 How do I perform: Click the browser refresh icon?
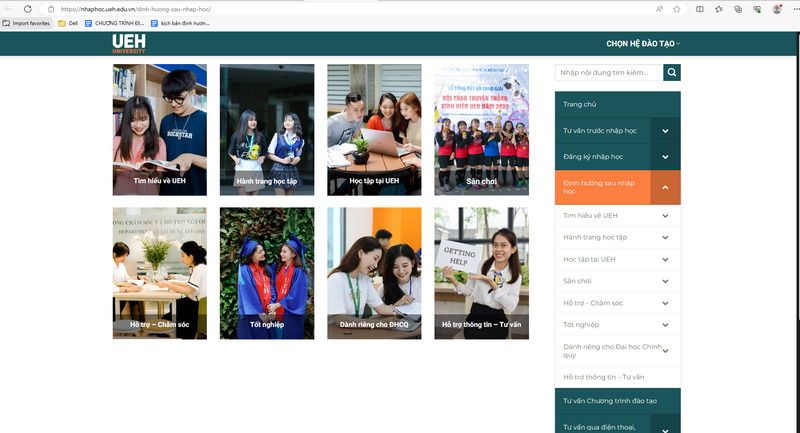[28, 9]
